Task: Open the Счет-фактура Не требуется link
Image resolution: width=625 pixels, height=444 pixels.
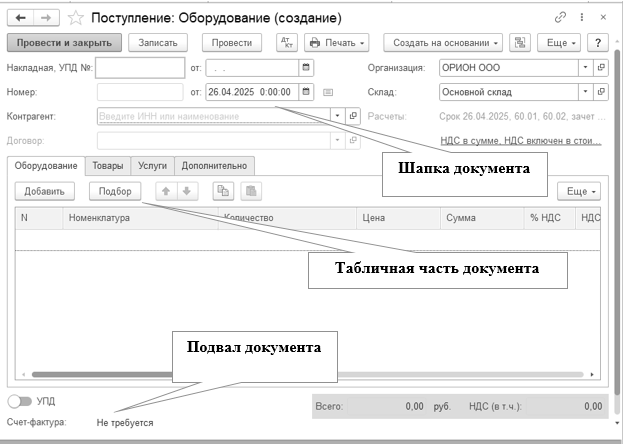Action: coord(125,423)
